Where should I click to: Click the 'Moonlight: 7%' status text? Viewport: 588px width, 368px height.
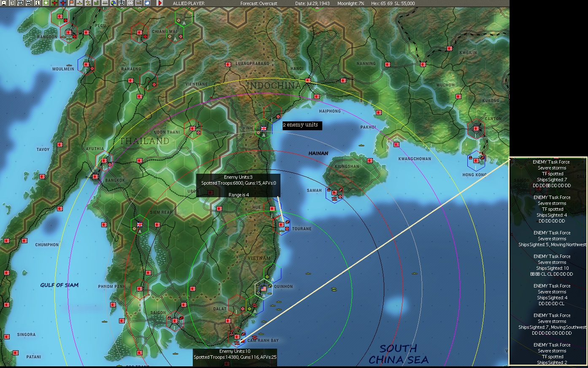(x=351, y=3)
